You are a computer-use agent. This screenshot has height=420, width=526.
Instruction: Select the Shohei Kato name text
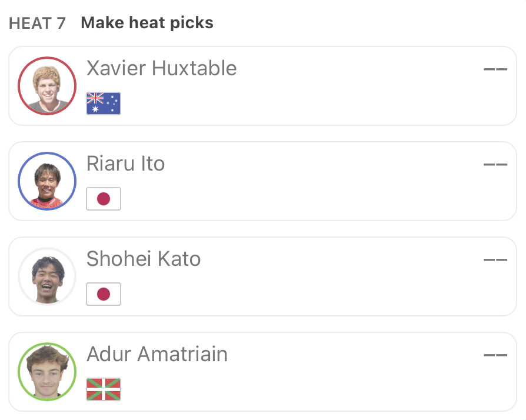pos(144,259)
